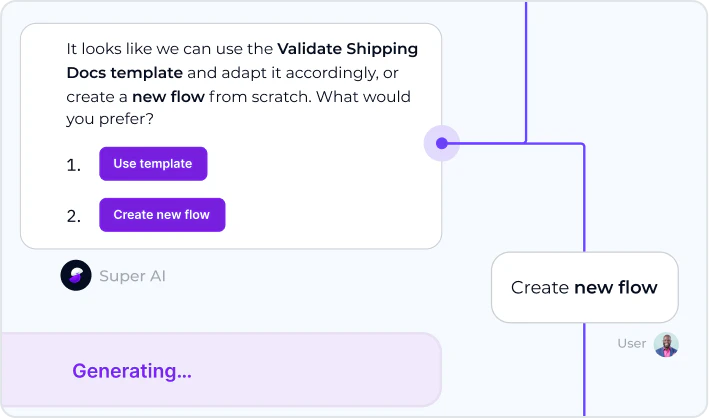The width and height of the screenshot is (709, 418).
Task: Click the bold "Validate Shipping" text
Action: pos(347,48)
